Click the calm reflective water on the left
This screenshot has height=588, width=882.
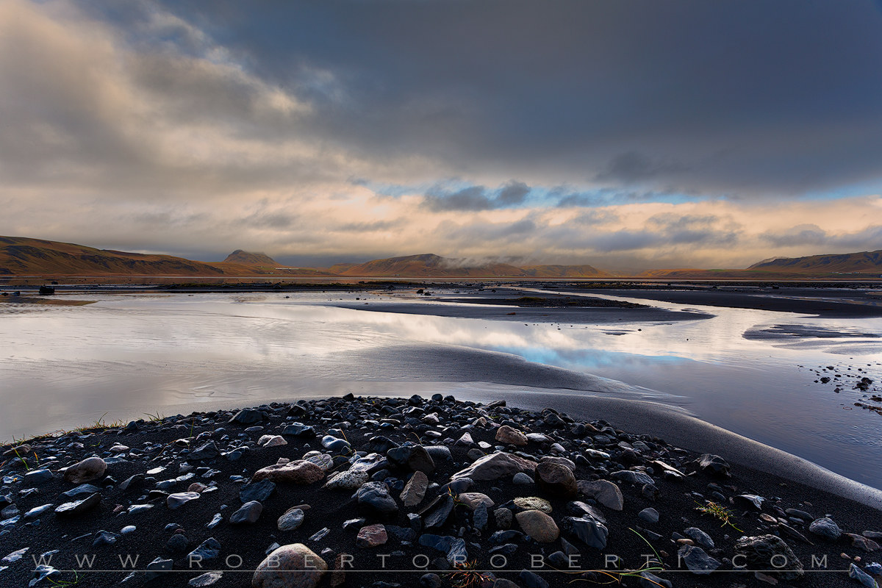click(x=147, y=353)
